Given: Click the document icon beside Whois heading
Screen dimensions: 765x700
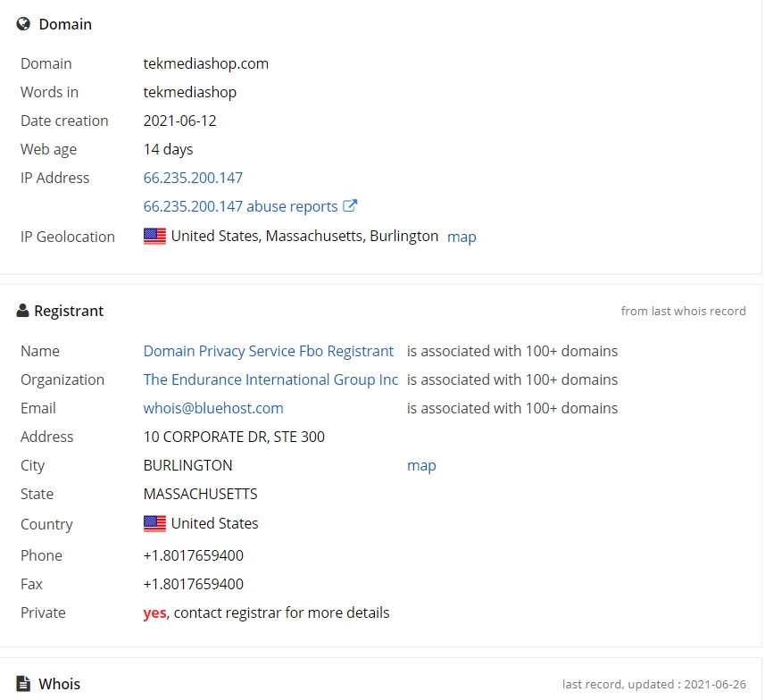Looking at the screenshot, I should (23, 683).
